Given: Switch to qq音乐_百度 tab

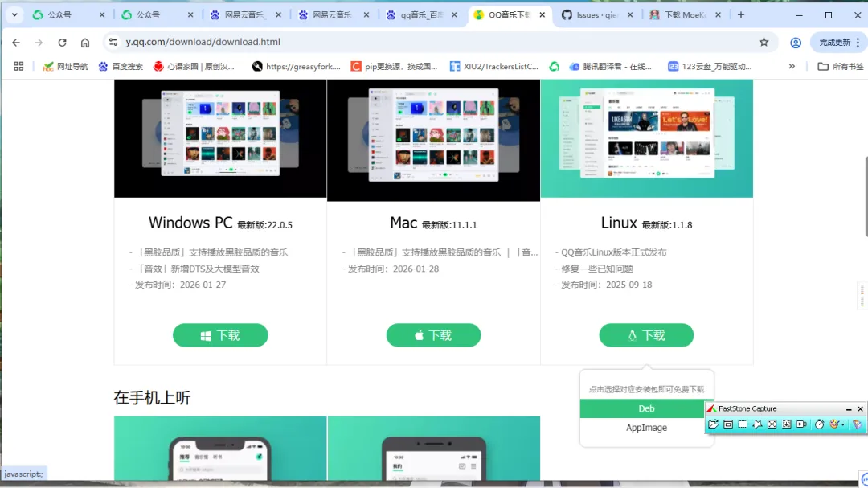Looking at the screenshot, I should [422, 15].
